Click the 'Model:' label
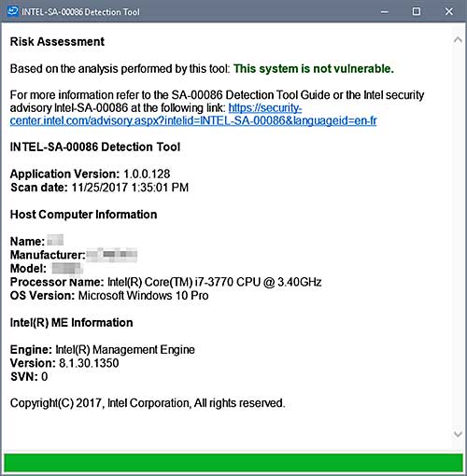The height and width of the screenshot is (476, 467). 28,269
